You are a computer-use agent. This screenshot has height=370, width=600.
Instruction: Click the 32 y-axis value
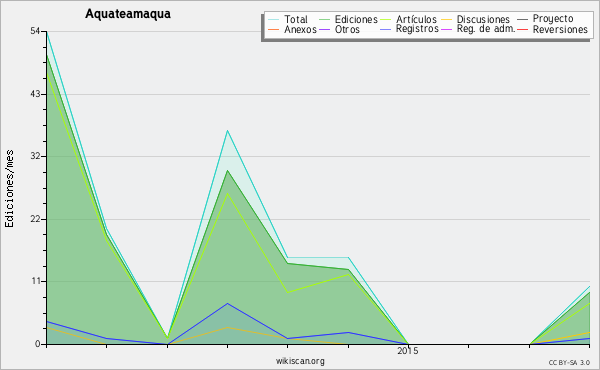[35, 156]
